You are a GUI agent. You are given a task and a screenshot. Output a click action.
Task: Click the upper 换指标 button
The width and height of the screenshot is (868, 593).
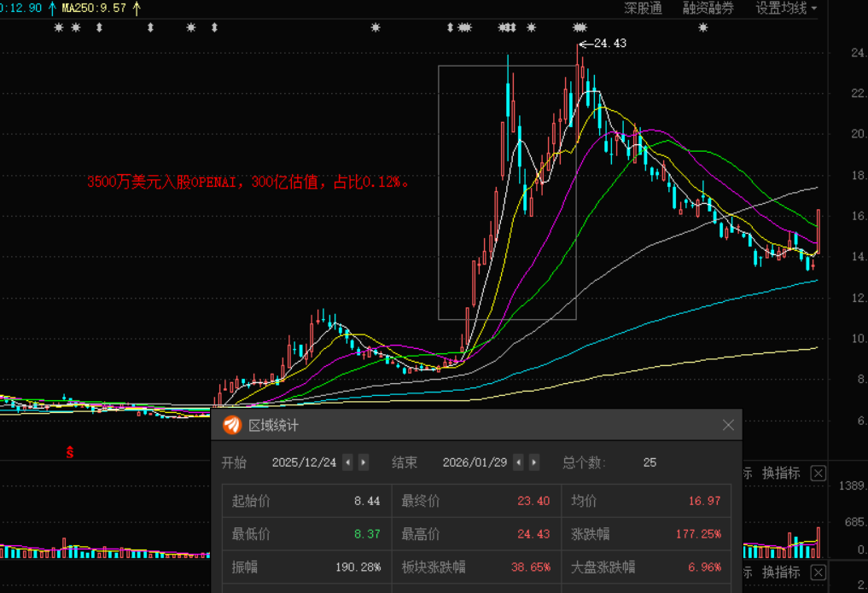tap(783, 474)
